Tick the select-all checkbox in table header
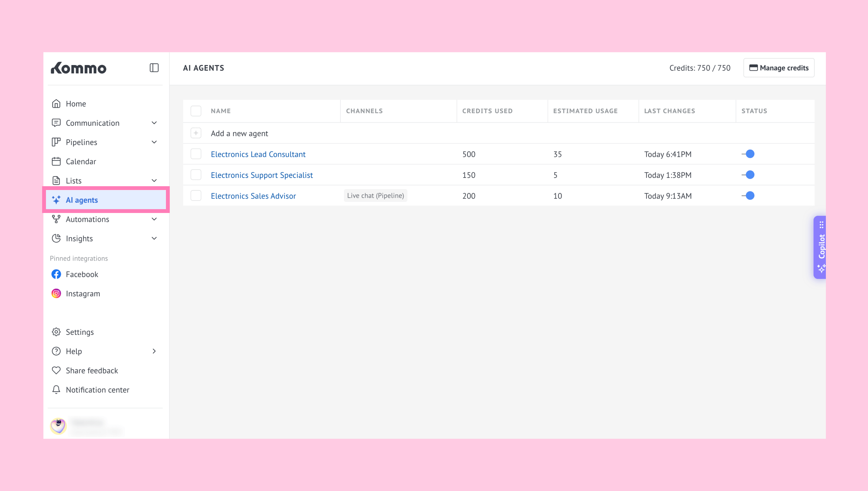The image size is (868, 491). point(196,111)
